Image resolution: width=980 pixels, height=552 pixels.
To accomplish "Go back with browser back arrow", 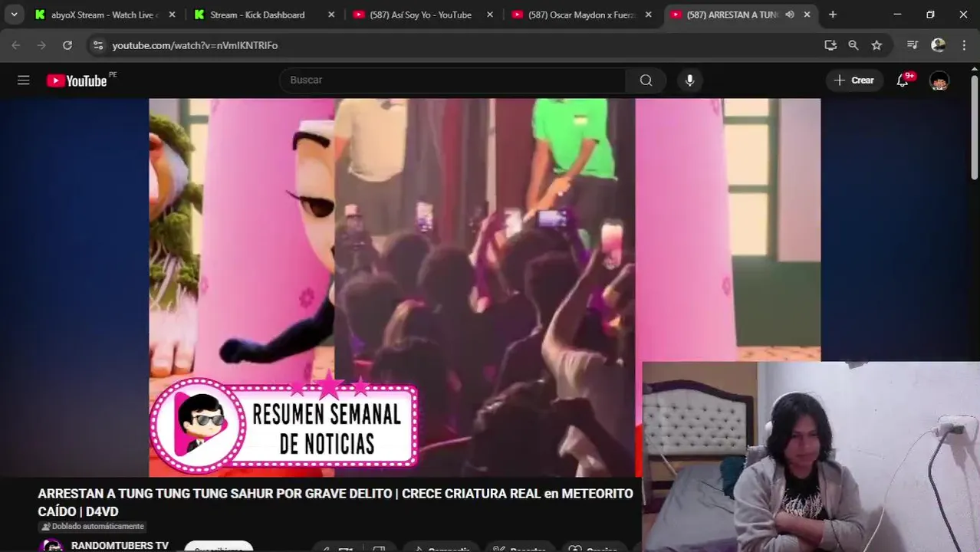I will pos(16,45).
